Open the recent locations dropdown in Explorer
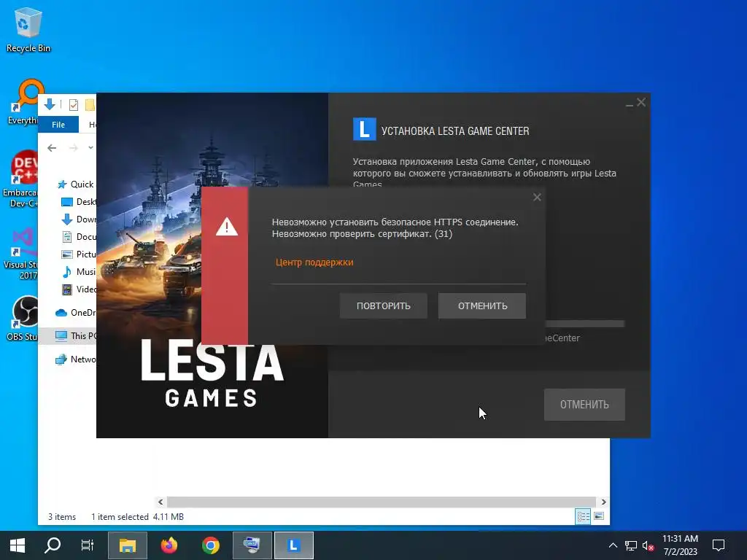 (x=90, y=148)
